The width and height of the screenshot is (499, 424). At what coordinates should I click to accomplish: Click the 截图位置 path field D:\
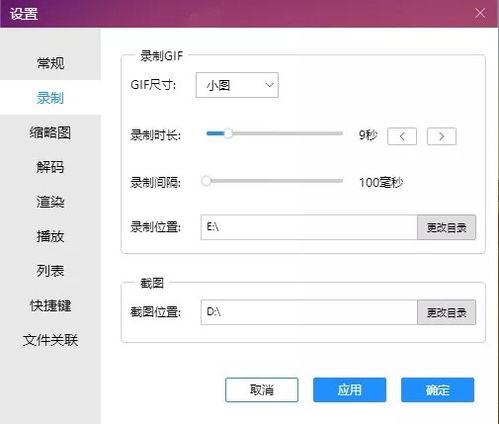[x=309, y=312]
